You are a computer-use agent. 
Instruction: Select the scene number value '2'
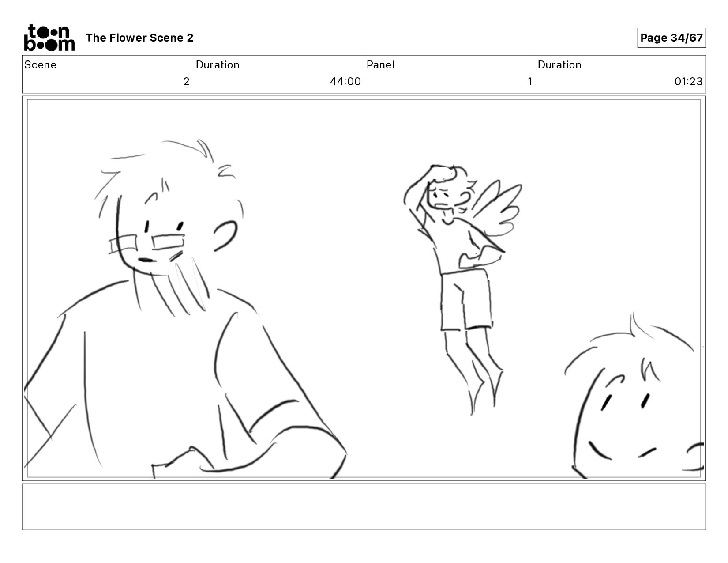click(x=186, y=82)
